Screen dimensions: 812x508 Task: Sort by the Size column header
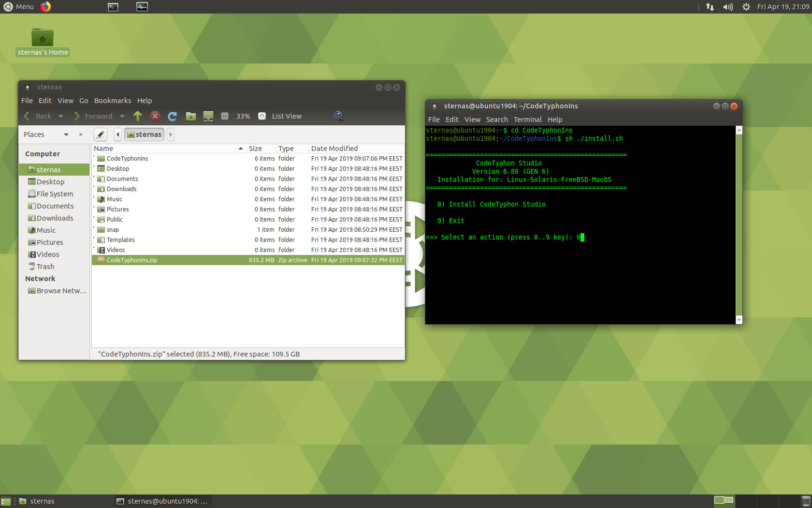tap(261, 149)
